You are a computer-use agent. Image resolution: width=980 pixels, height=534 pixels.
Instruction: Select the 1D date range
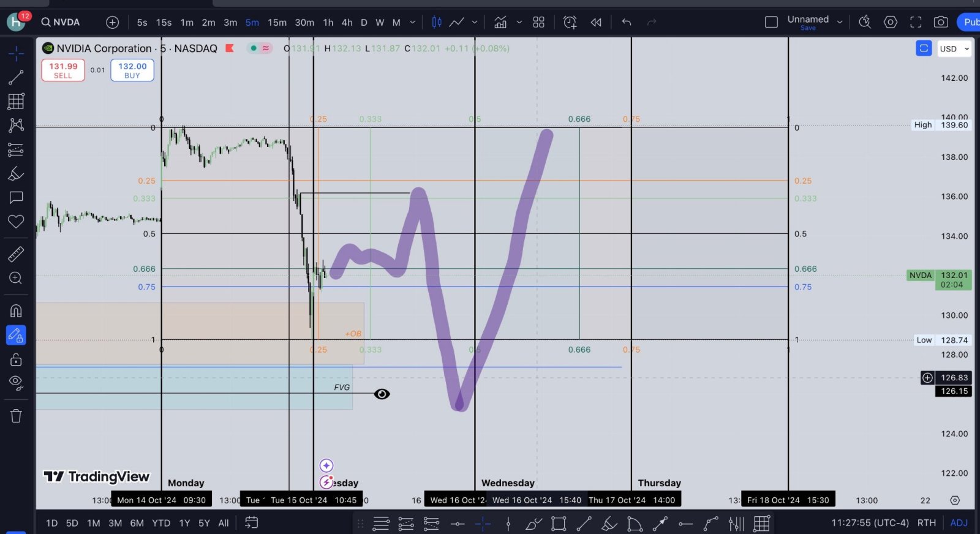[52, 523]
